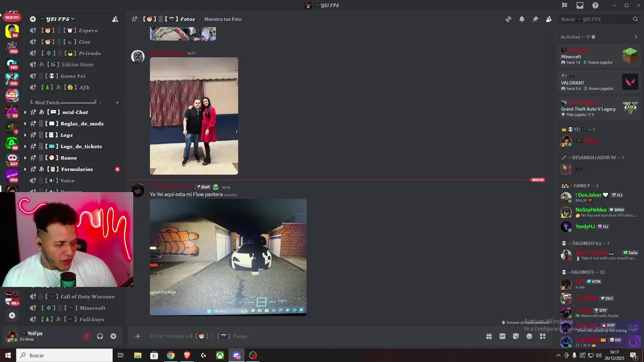
Task: Unmute the microphone in user panel
Action: 87,336
